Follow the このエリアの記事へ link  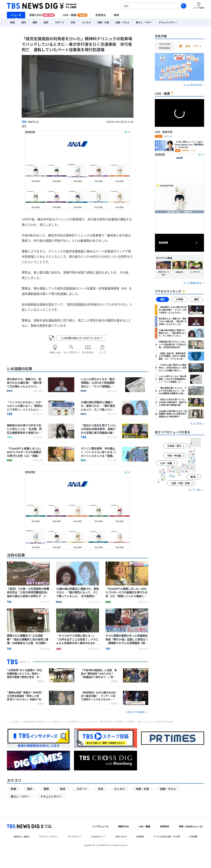click(x=137, y=712)
